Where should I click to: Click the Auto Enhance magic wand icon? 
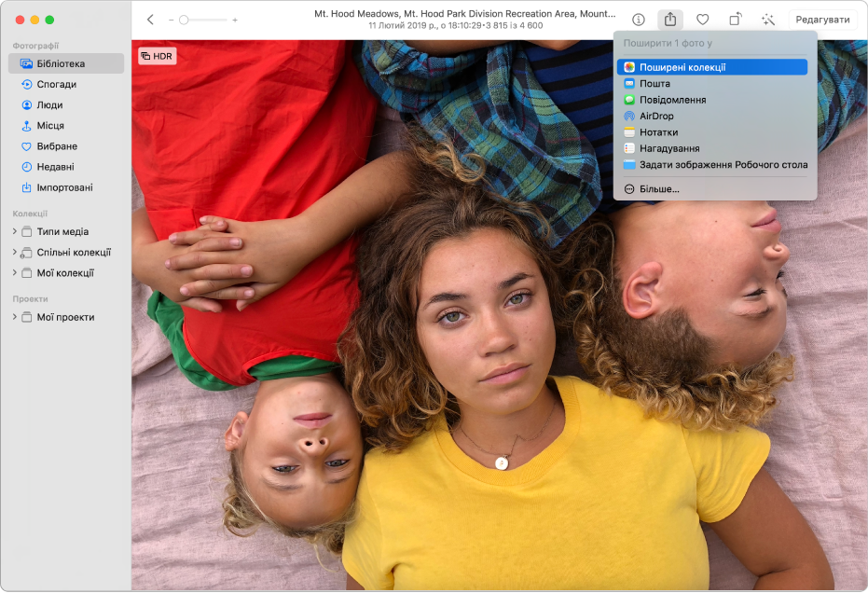[767, 20]
